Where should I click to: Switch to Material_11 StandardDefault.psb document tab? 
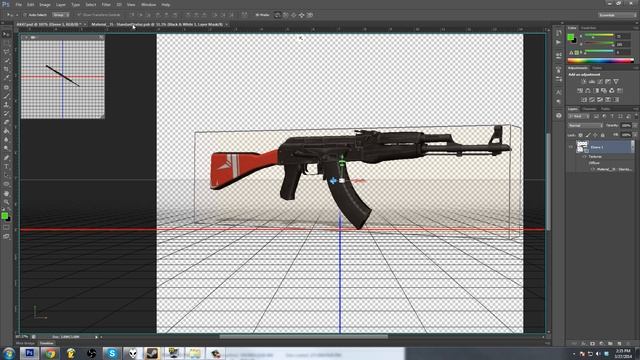pos(157,24)
